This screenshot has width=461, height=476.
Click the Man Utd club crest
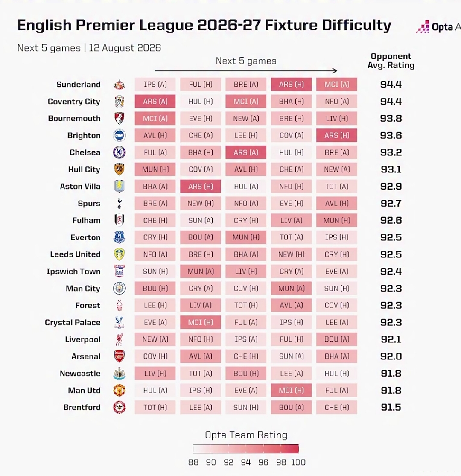(x=119, y=390)
